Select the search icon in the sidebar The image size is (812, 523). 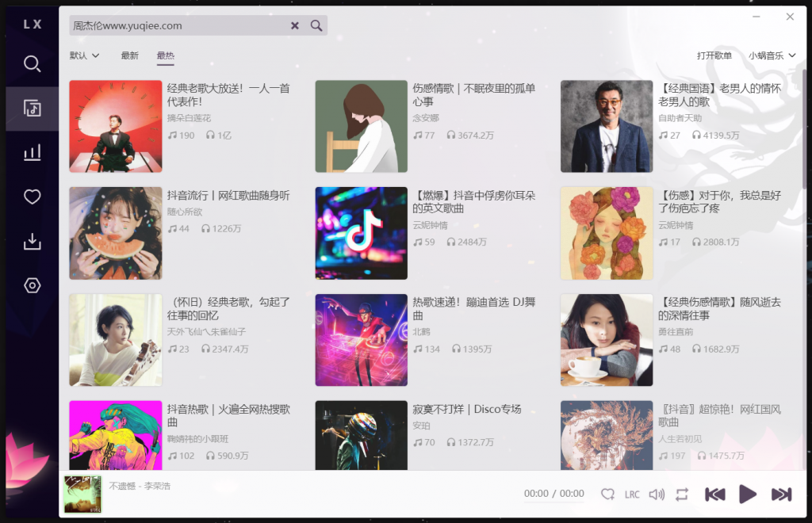coord(32,64)
